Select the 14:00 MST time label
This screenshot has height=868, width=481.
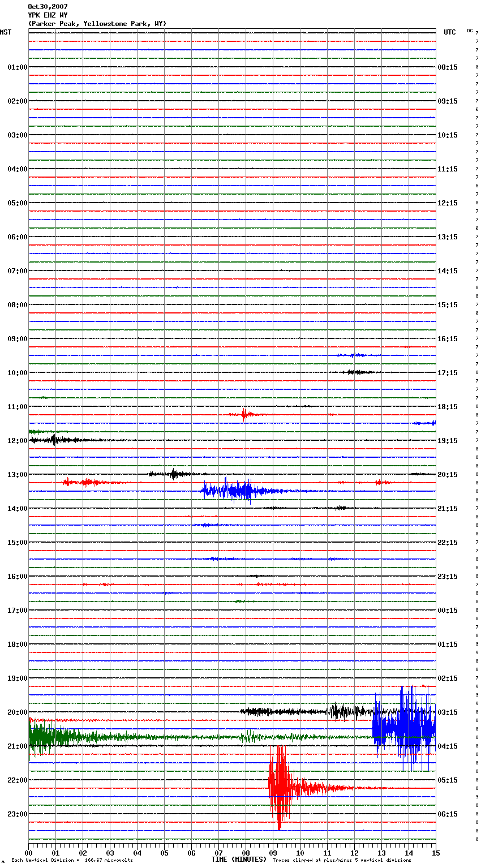pyautogui.click(x=18, y=509)
